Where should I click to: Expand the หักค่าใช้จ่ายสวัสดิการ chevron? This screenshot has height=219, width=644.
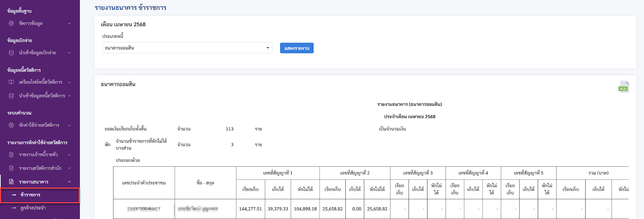coord(69,125)
